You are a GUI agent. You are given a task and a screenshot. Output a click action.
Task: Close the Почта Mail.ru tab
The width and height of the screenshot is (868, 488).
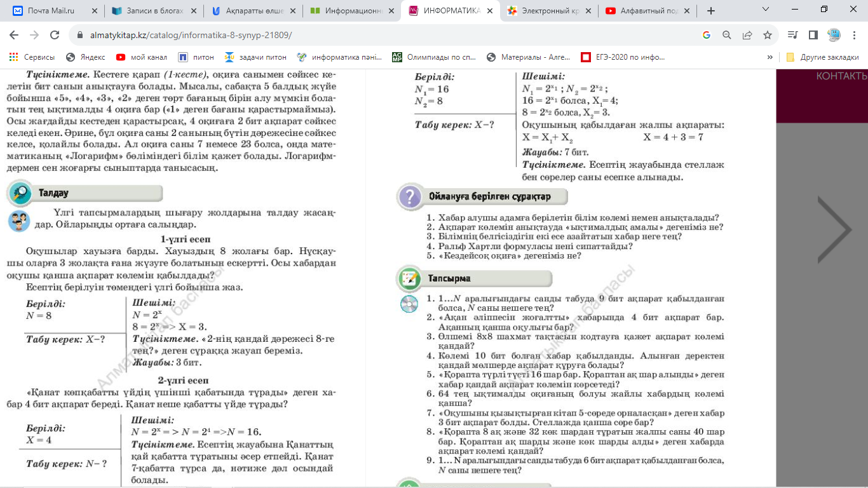[94, 11]
